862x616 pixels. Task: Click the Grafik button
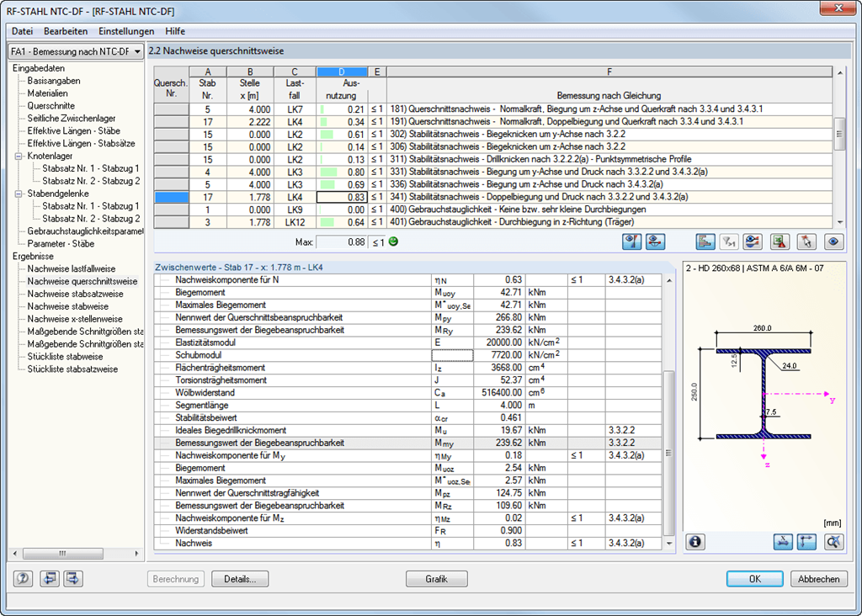tap(437, 579)
